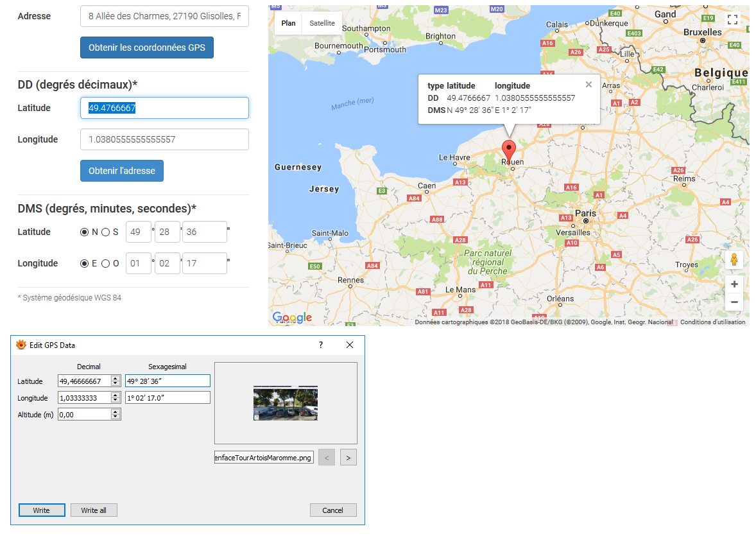The image size is (756, 538).
Task: Switch the map to Plan view
Action: pyautogui.click(x=288, y=23)
